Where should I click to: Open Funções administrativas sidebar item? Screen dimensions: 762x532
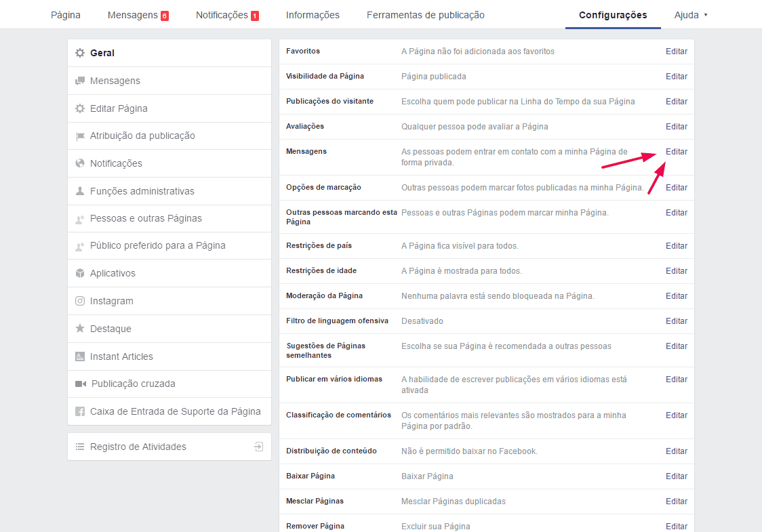point(169,191)
